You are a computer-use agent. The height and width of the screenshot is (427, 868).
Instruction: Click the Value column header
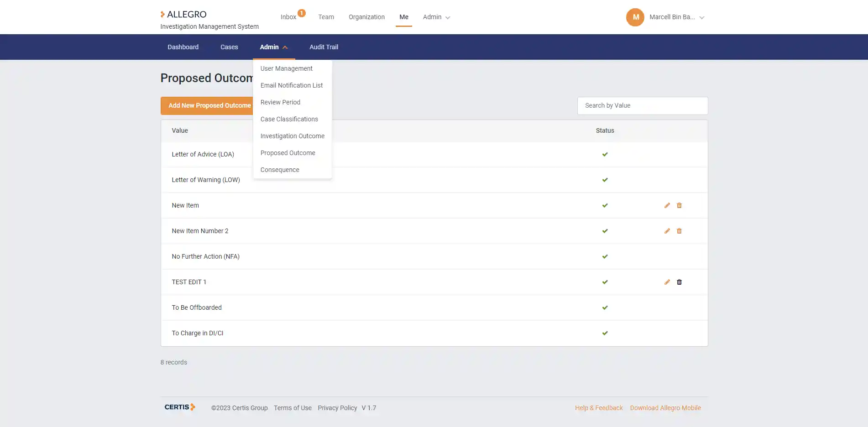pyautogui.click(x=180, y=130)
